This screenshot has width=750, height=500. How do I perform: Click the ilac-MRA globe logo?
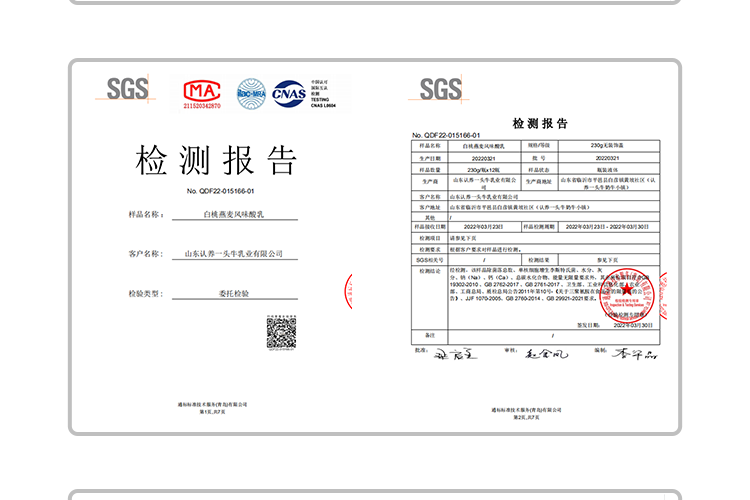coord(252,94)
